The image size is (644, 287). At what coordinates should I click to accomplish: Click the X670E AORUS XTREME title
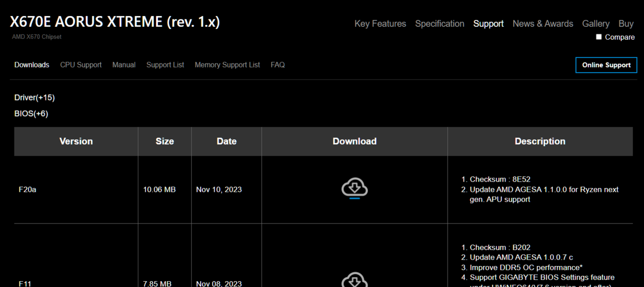tap(115, 22)
